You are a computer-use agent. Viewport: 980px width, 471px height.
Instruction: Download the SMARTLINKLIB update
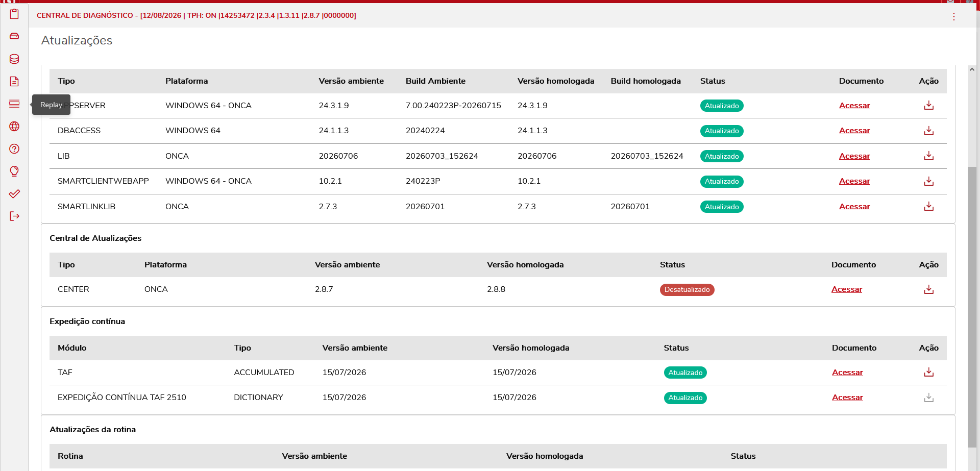pyautogui.click(x=928, y=206)
